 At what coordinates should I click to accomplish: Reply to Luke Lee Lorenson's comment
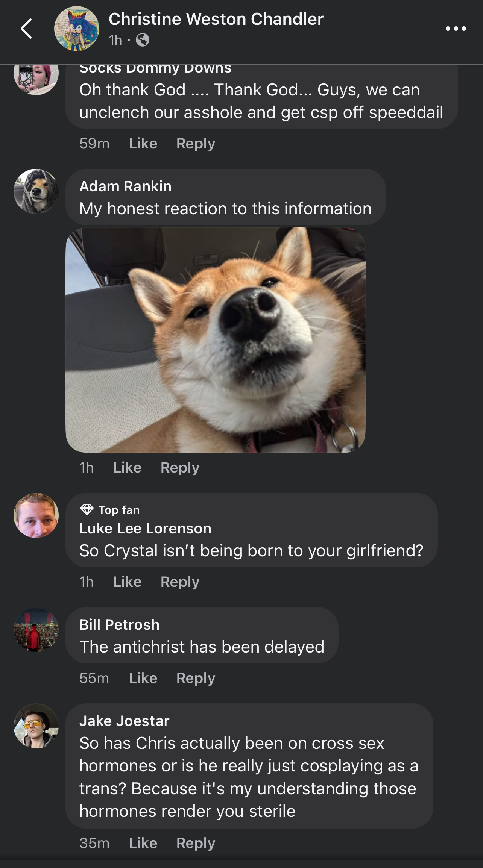180,582
